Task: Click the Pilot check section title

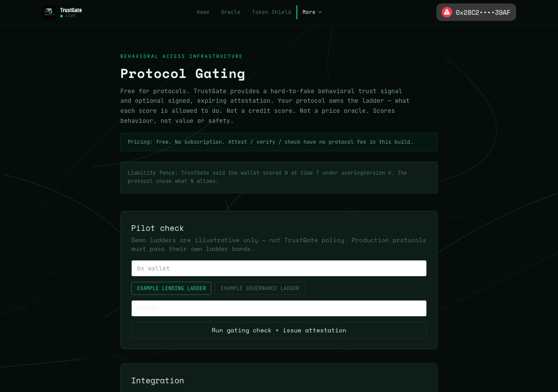Action: click(x=157, y=228)
